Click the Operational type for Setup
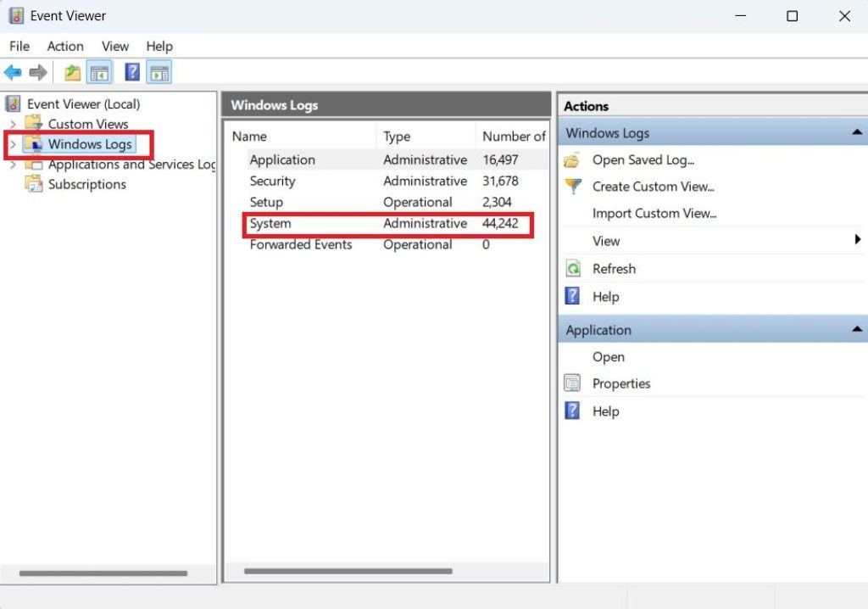The image size is (868, 609). pos(418,202)
